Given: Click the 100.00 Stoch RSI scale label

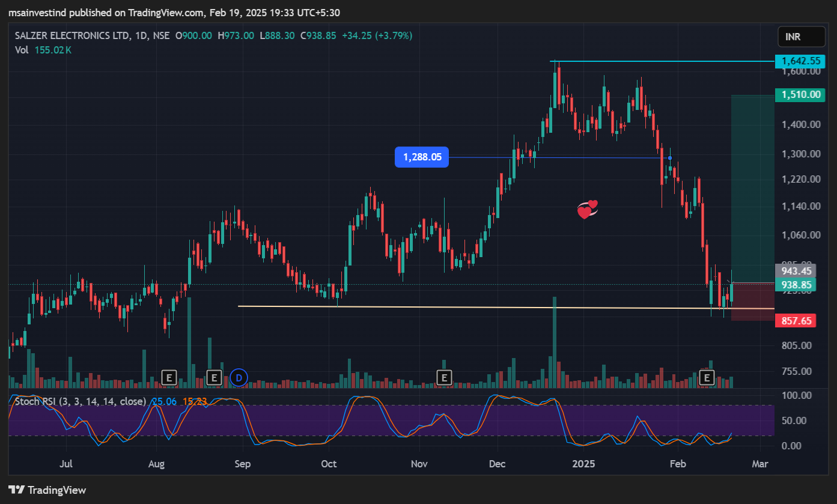Looking at the screenshot, I should [797, 395].
